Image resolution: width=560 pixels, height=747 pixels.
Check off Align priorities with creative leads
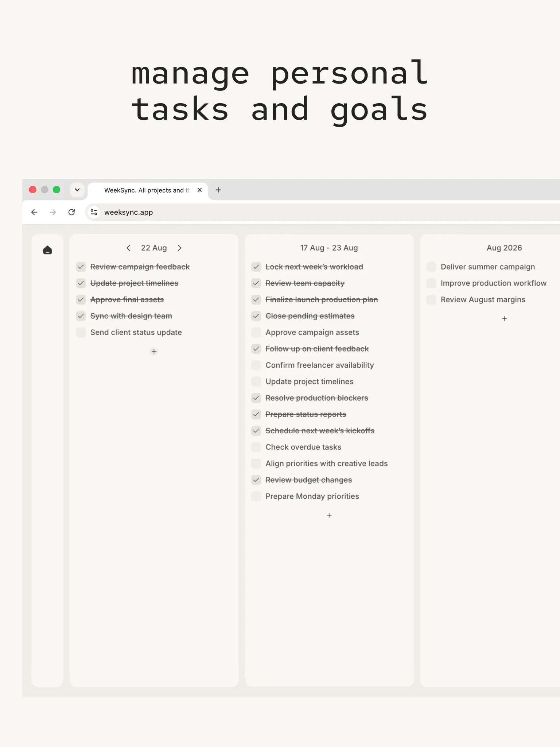[x=256, y=464]
